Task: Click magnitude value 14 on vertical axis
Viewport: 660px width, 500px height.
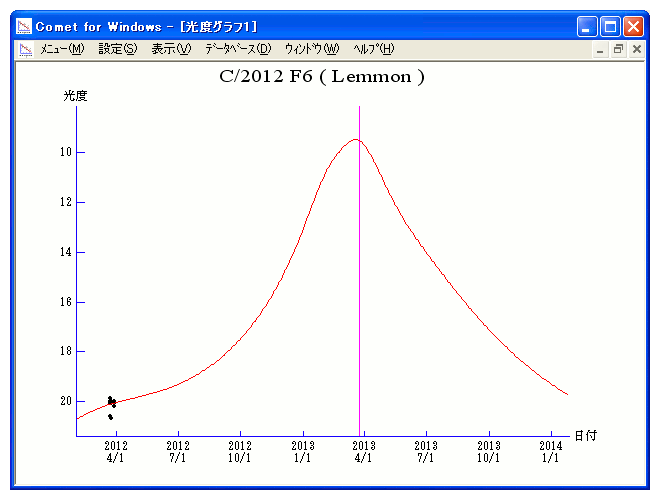Action: pyautogui.click(x=66, y=252)
